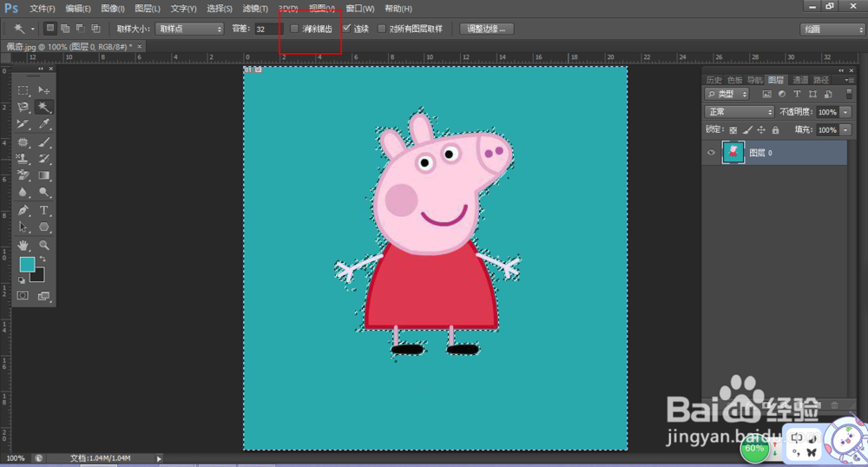Expand the status bar info arrow
868x467 pixels.
pyautogui.click(x=159, y=458)
